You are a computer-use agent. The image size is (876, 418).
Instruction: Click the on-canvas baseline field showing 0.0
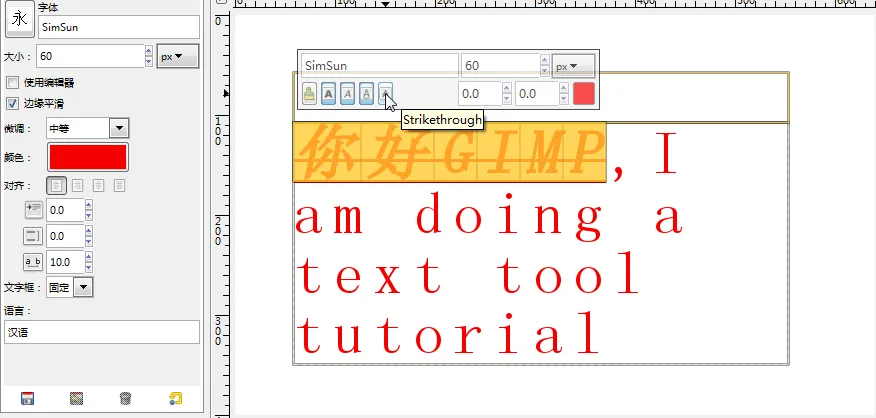[x=480, y=94]
